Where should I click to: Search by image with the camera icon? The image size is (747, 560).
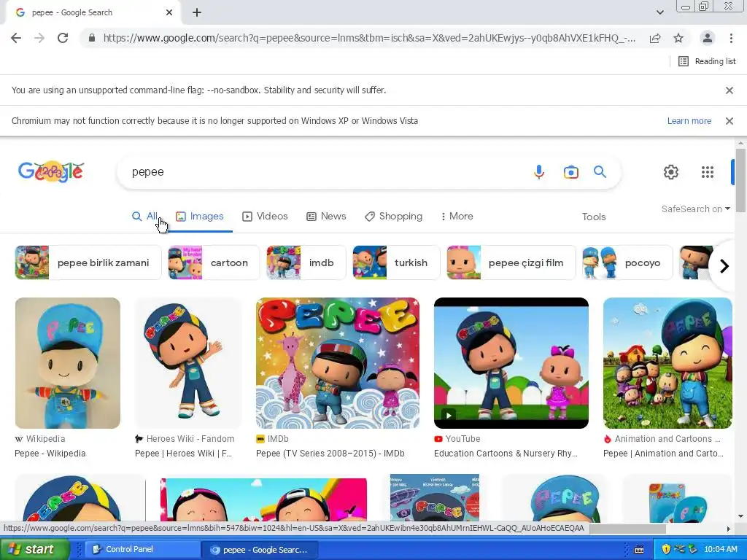(570, 172)
